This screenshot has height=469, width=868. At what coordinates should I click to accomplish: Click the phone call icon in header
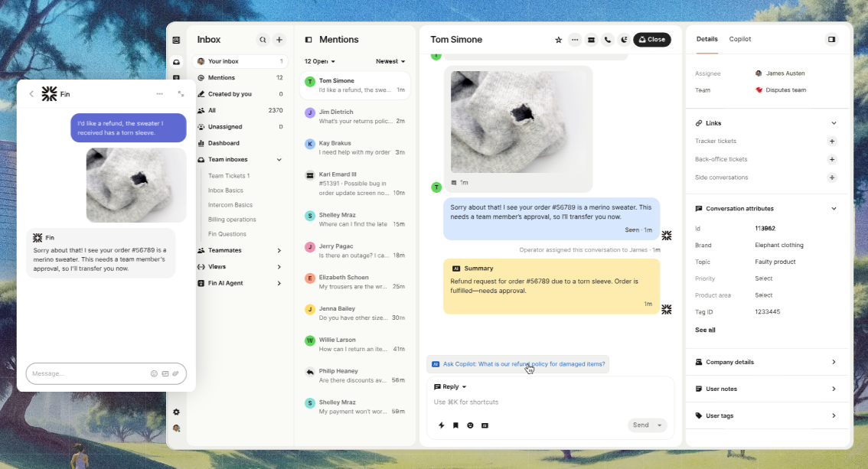click(608, 40)
